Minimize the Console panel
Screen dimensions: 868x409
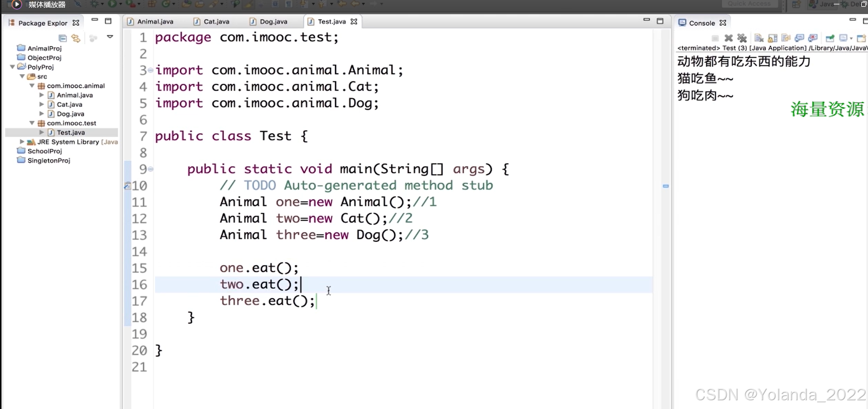tap(852, 20)
